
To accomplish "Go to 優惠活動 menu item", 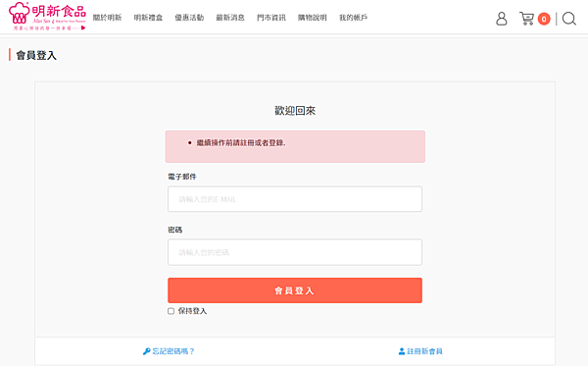I will click(x=189, y=18).
